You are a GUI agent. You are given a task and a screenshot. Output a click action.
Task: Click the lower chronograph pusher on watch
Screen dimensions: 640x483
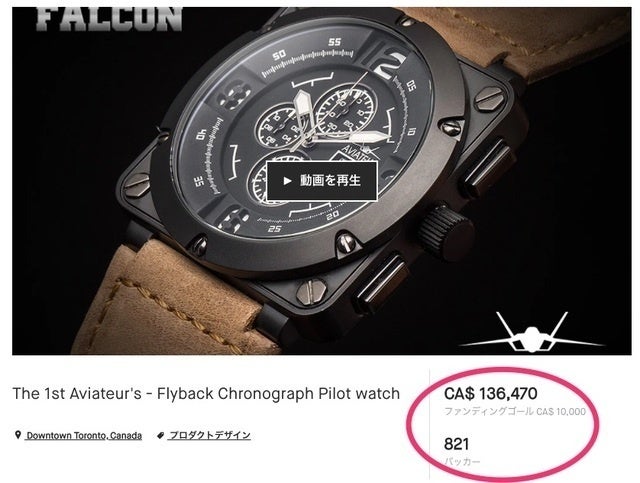tap(380, 281)
